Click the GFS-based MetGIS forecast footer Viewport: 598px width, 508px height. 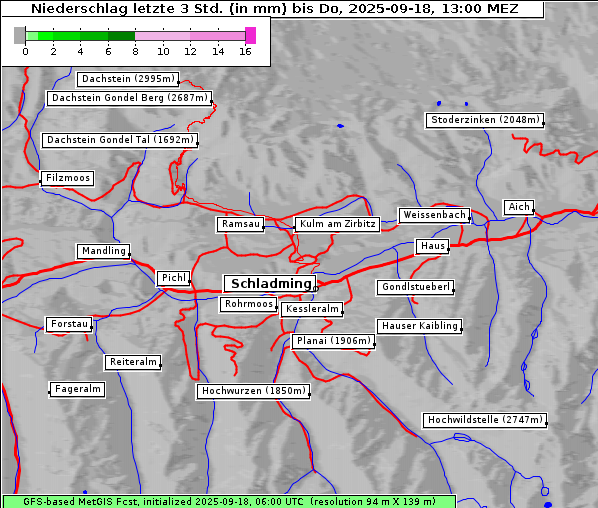[x=229, y=502]
